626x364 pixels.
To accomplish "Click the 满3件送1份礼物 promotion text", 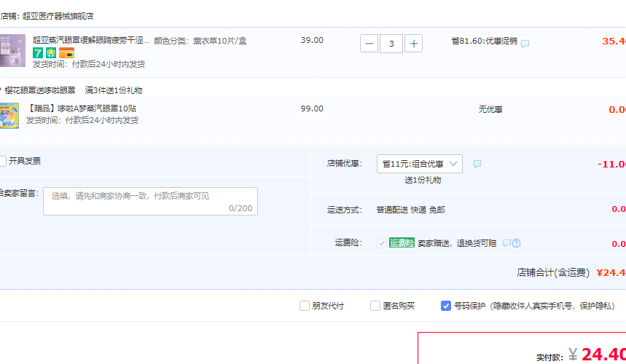I will [114, 90].
